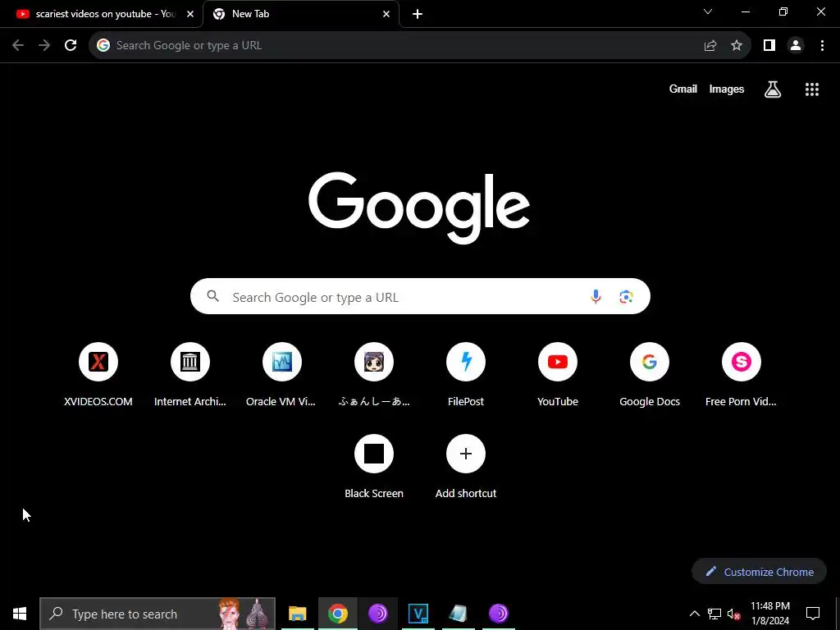Switch to the scariest videos YouTube tab
The image size is (840, 630).
tap(101, 14)
